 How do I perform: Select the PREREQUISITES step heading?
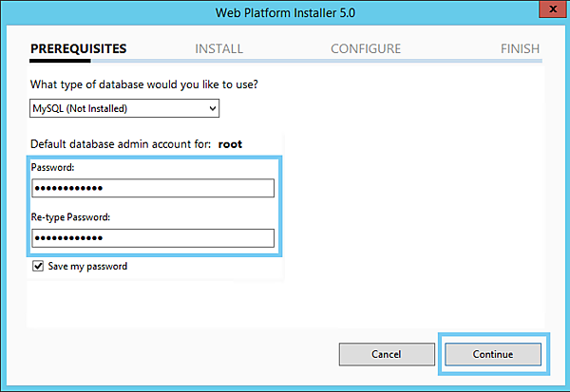[x=78, y=48]
